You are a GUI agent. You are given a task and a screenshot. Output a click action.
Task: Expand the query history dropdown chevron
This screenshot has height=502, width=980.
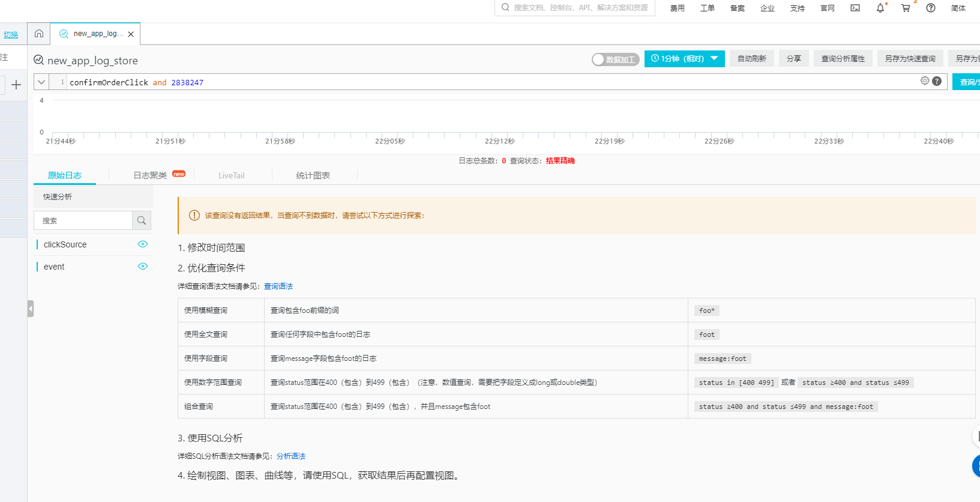pyautogui.click(x=41, y=82)
